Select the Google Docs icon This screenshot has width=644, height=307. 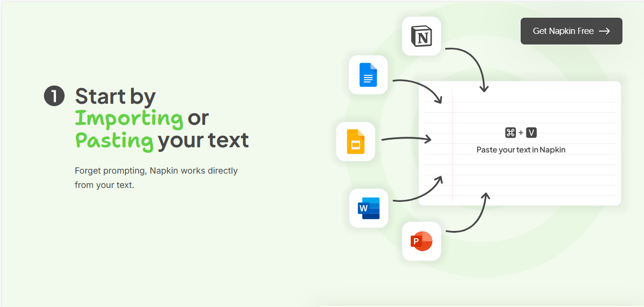pyautogui.click(x=368, y=75)
